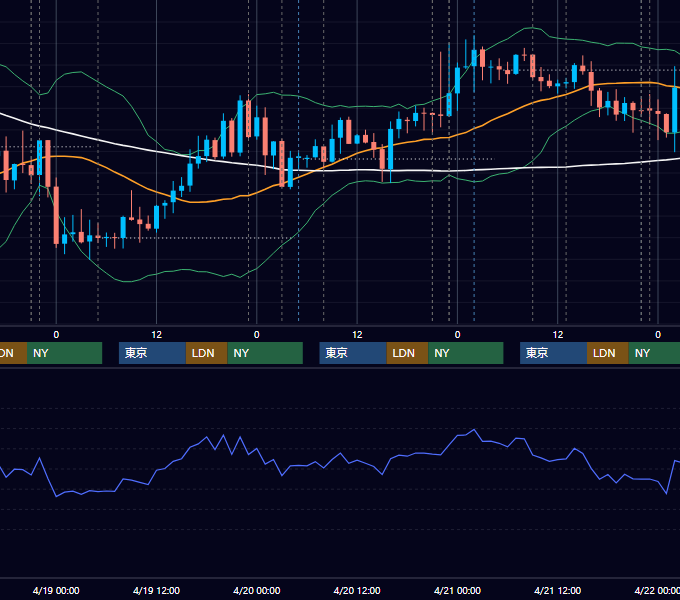Click the 4/21 12:00 date label
This screenshot has width=680, height=600.
coord(558,590)
